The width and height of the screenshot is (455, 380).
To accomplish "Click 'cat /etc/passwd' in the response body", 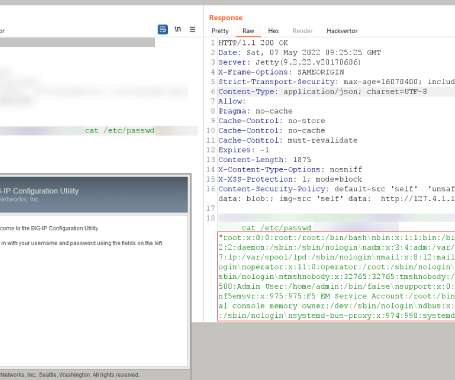I will pyautogui.click(x=276, y=228).
